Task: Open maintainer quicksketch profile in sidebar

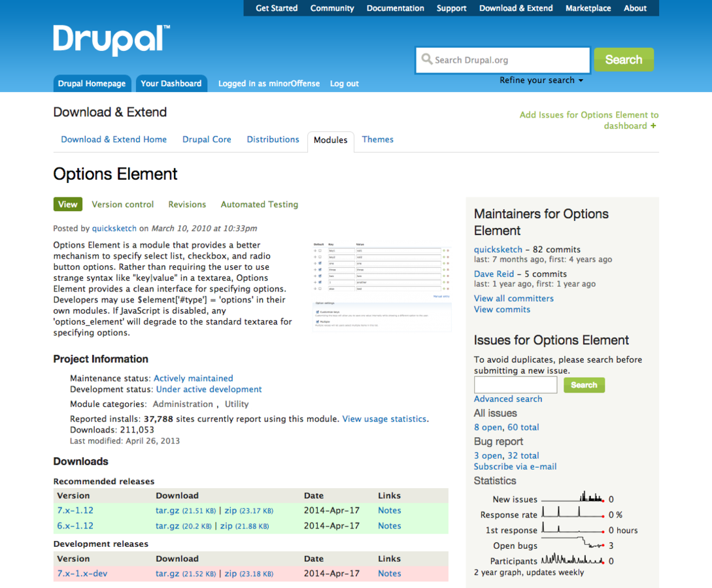Action: tap(498, 250)
